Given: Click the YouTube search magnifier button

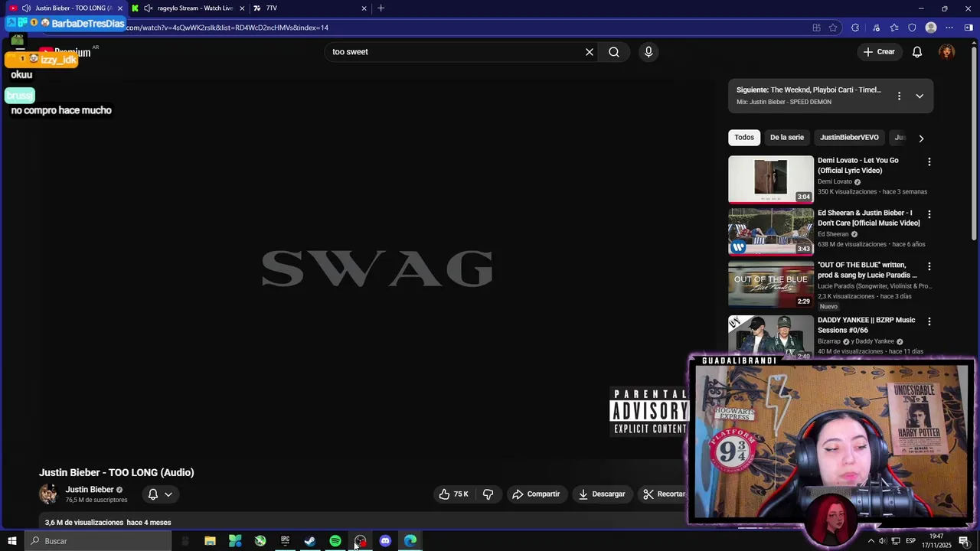Looking at the screenshot, I should pos(614,52).
